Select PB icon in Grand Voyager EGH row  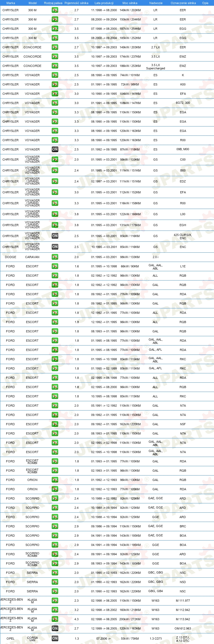55,225
